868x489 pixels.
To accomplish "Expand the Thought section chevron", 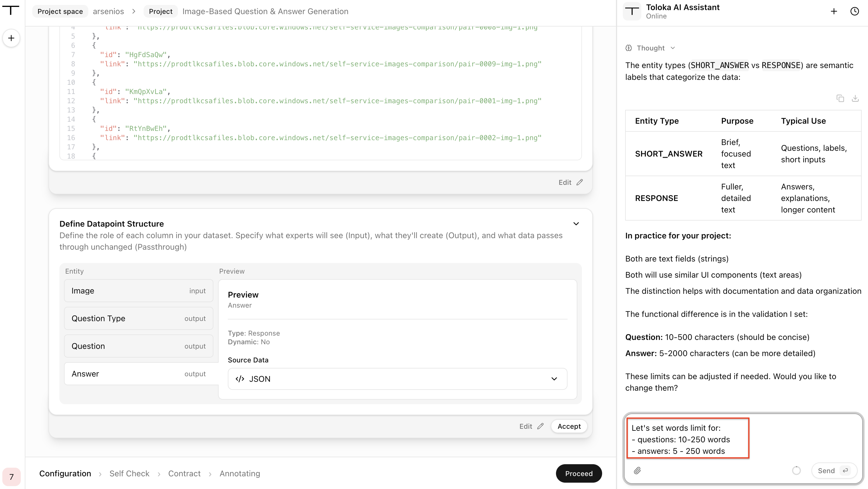I will click(673, 48).
